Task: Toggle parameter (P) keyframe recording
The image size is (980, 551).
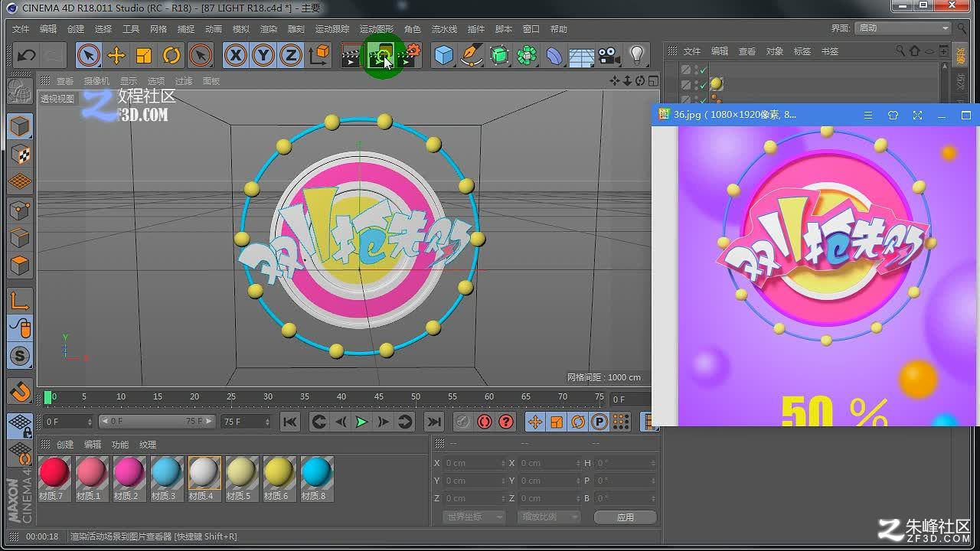Action: (x=599, y=422)
